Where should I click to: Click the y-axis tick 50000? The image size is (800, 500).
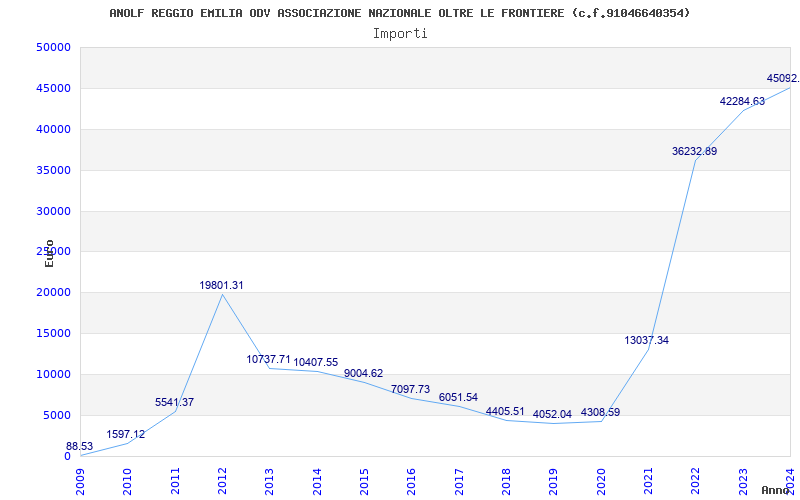pyautogui.click(x=54, y=47)
